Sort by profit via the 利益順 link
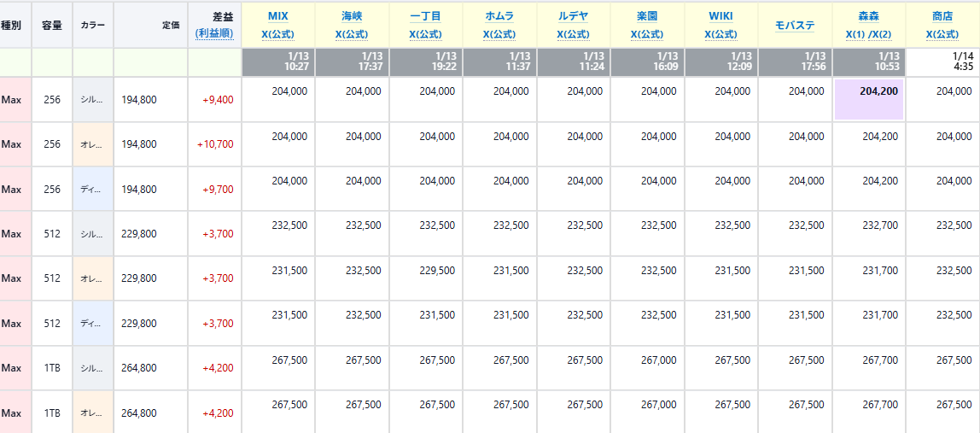980x433 pixels. tap(214, 33)
